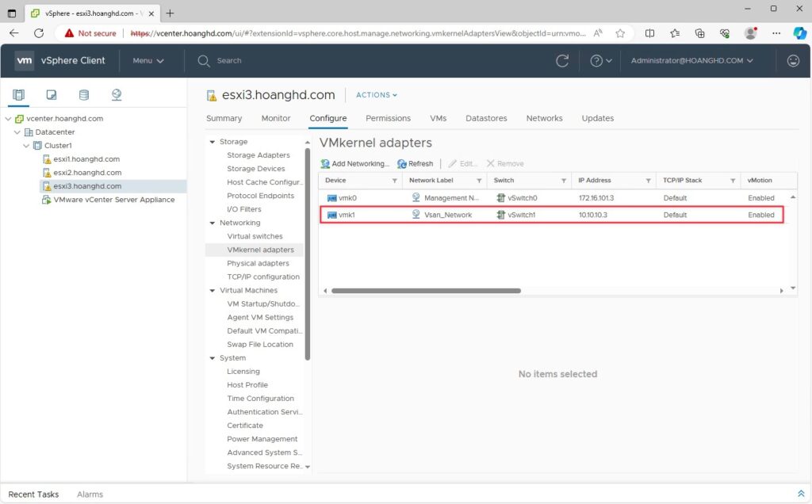
Task: Select esxi1.hoanghd.com in inventory tree
Action: pyautogui.click(x=86, y=158)
